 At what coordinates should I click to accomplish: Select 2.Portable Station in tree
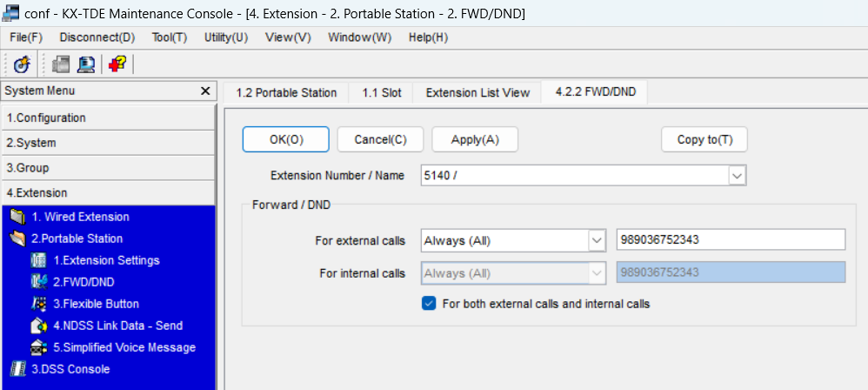tap(77, 239)
